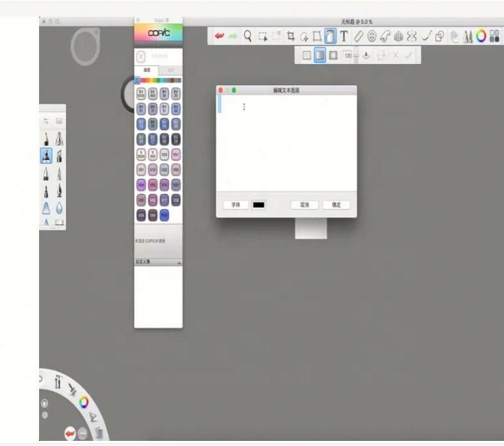Open the Brush Library icon in the toolbar
This screenshot has width=504, height=446.
467,37
